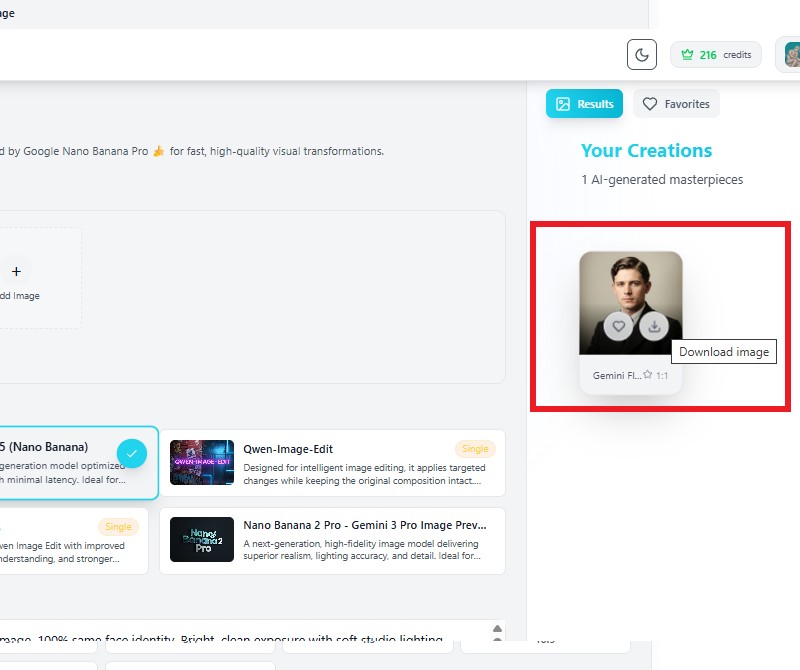The width and height of the screenshot is (800, 670).
Task: Click the checkmark badge on Nano Banana card
Action: pyautogui.click(x=132, y=453)
